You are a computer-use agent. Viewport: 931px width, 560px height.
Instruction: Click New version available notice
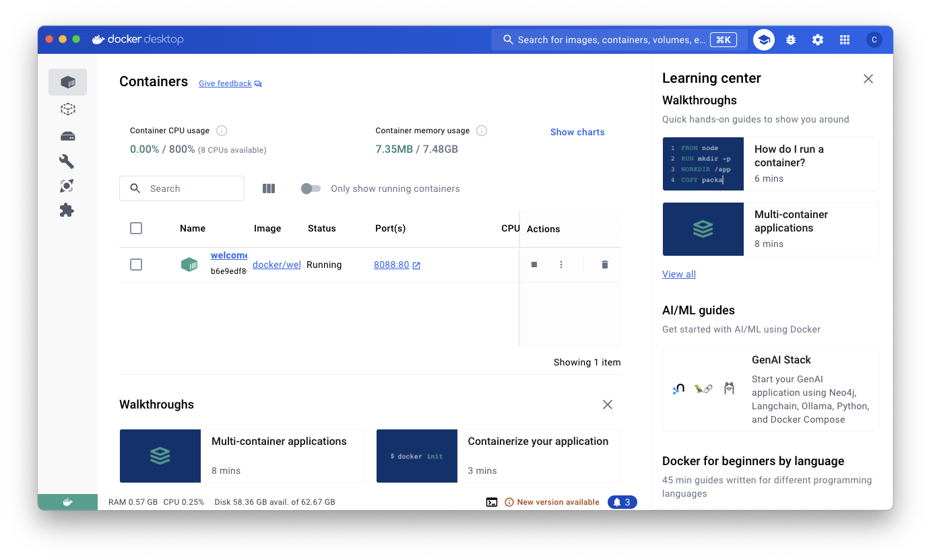tap(552, 502)
